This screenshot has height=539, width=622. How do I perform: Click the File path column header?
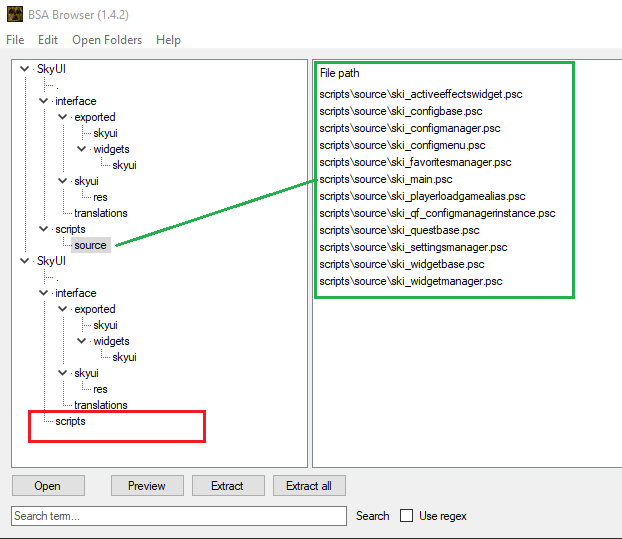tap(340, 73)
